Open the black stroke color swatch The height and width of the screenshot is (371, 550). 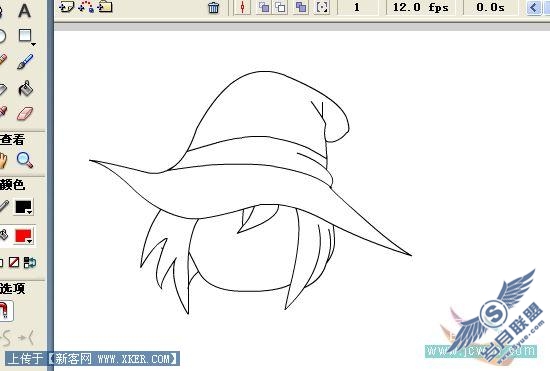[x=24, y=207]
